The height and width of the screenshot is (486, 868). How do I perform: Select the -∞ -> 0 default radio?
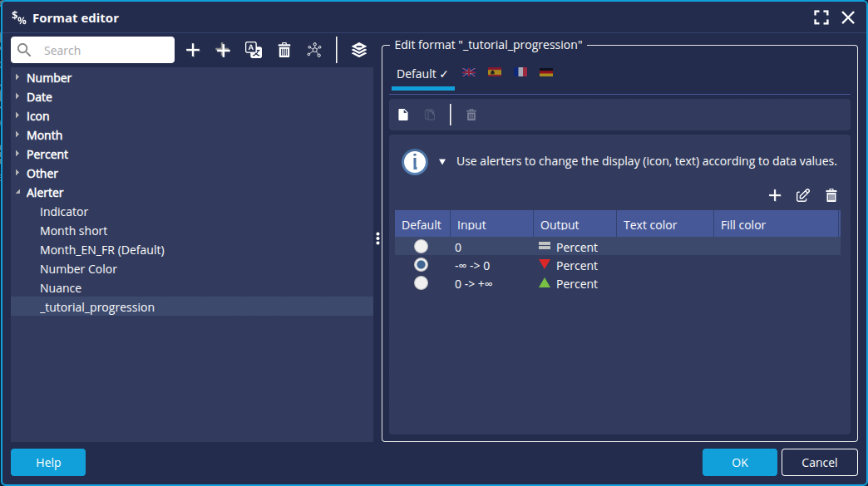pyautogui.click(x=421, y=265)
